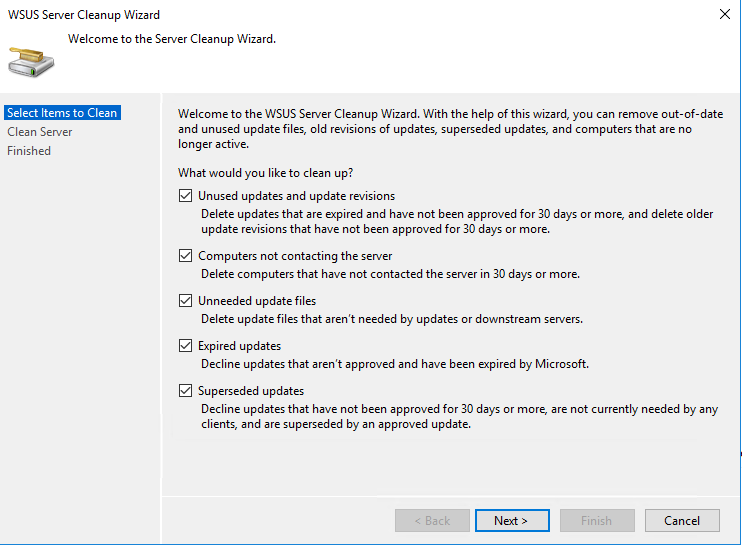
Task: Click the greyed-out < Back button
Action: click(432, 520)
